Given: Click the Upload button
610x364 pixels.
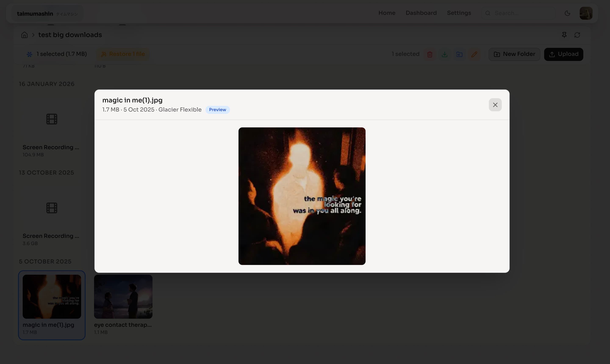Looking at the screenshot, I should point(564,54).
